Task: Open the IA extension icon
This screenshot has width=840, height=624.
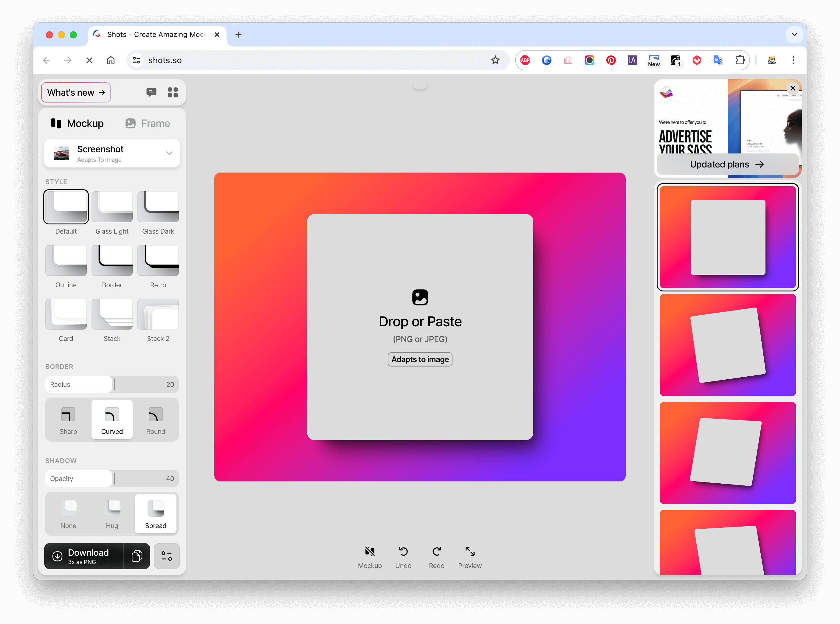Action: coord(632,60)
